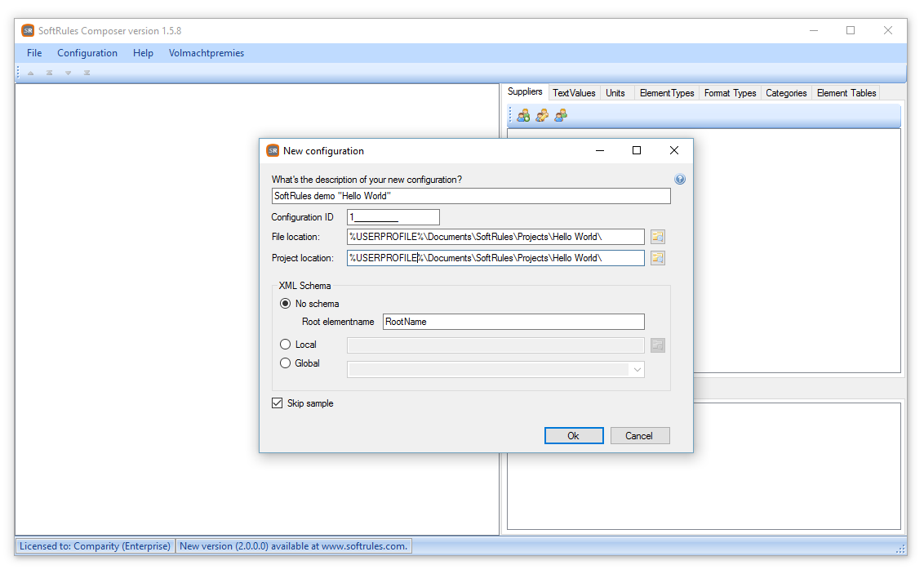Click the move to bottom toolbar arrow
This screenshot has height=574, width=924.
point(87,73)
